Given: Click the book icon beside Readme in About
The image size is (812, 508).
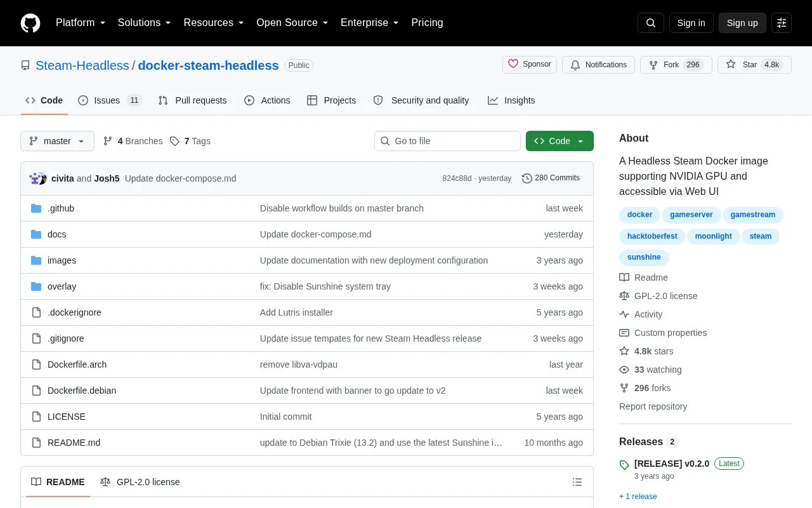Looking at the screenshot, I should (624, 277).
